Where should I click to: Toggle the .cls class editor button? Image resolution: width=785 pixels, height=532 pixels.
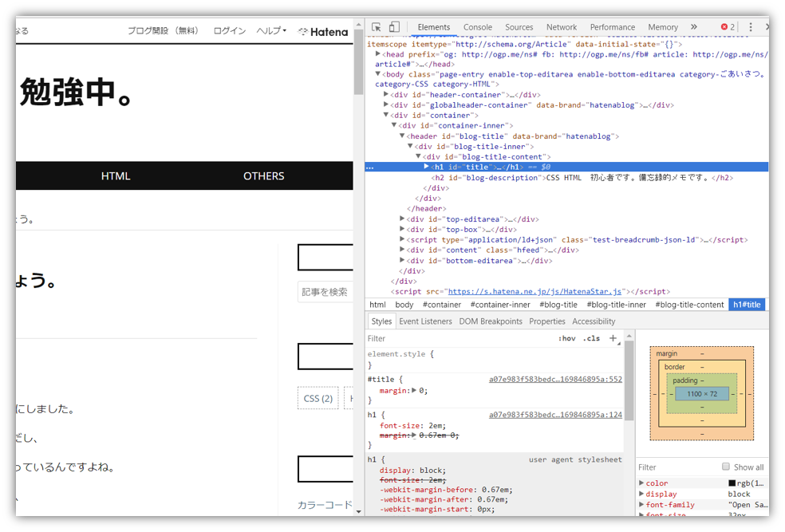tap(592, 338)
